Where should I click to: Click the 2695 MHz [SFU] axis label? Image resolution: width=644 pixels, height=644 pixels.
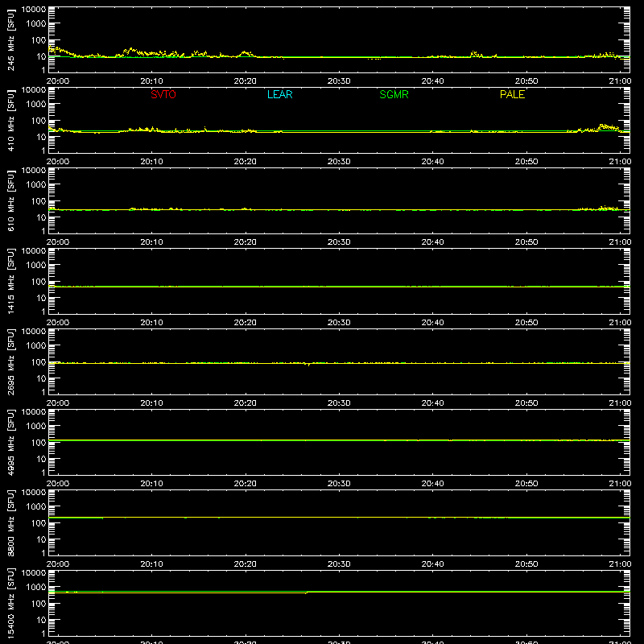pyautogui.click(x=10, y=362)
